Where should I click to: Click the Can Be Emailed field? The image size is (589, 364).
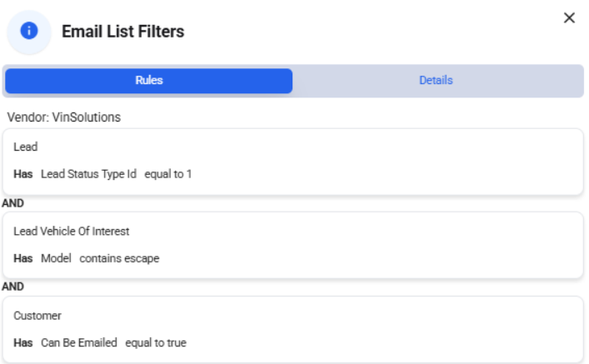[79, 343]
